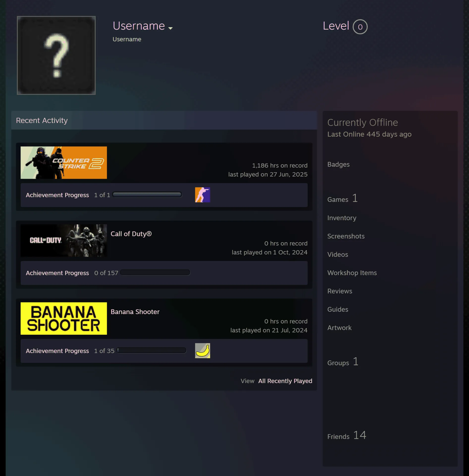
Task: Click Call of Duty achievement progress bar
Action: pos(155,272)
